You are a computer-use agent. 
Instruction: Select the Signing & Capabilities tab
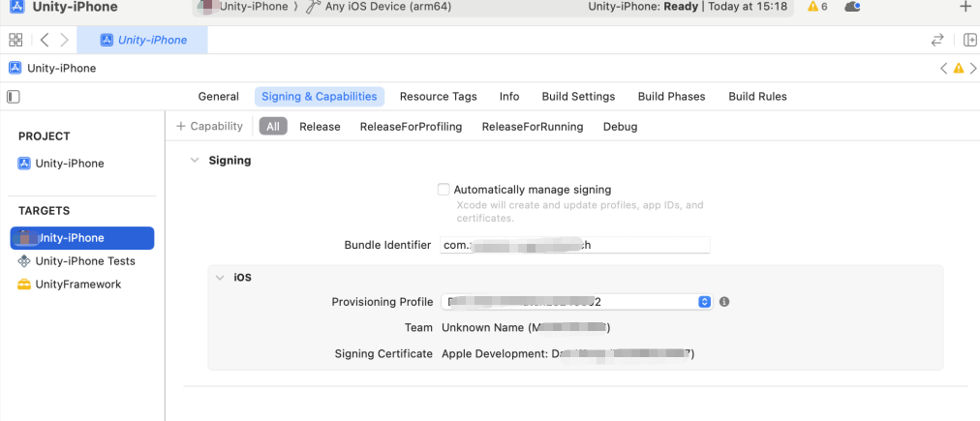[x=320, y=97]
